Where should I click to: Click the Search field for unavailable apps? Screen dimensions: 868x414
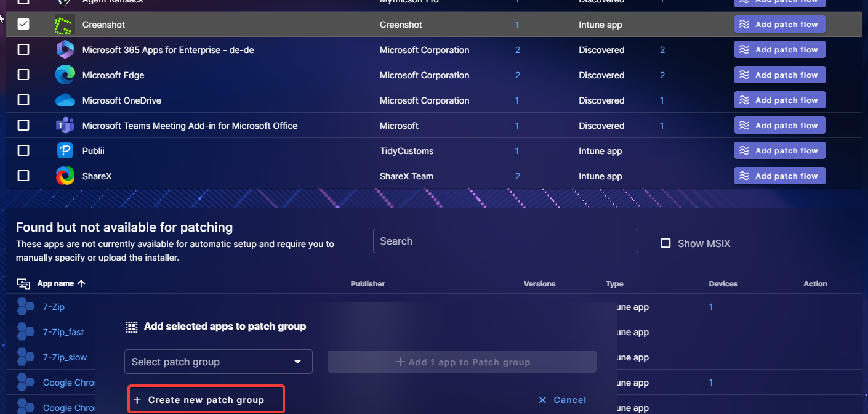tap(505, 241)
